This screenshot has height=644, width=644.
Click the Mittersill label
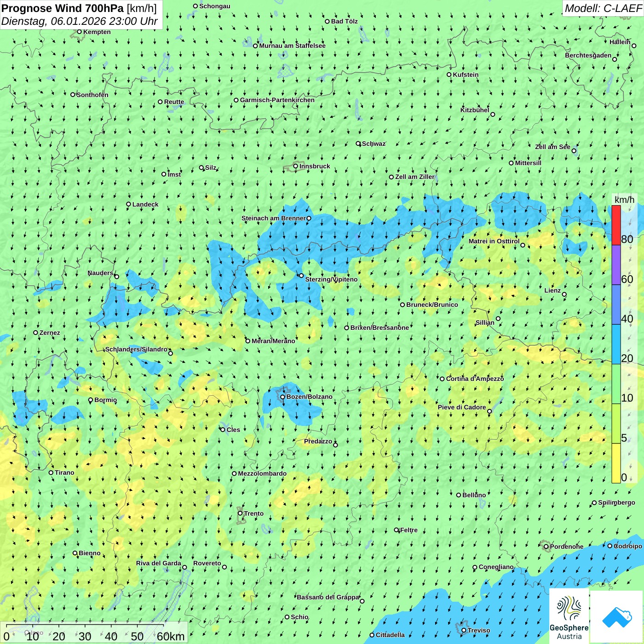click(528, 163)
